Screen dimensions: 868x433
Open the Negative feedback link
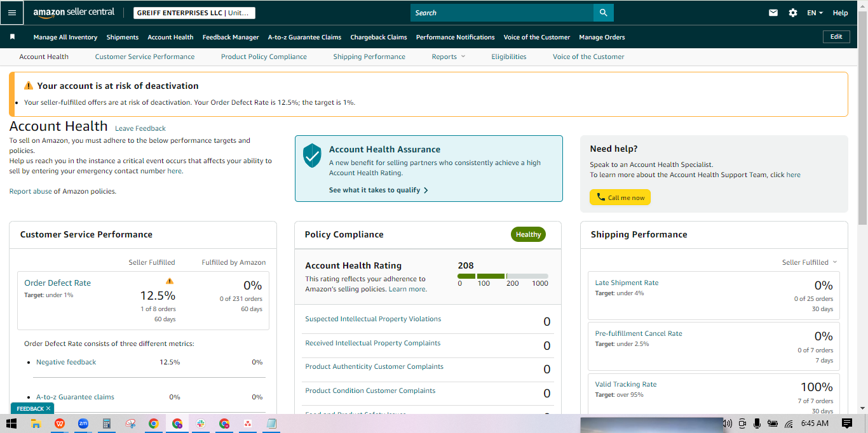(66, 362)
